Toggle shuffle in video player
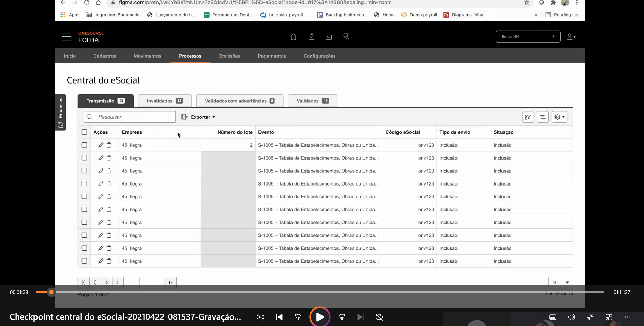This screenshot has width=644, height=326. point(260,317)
